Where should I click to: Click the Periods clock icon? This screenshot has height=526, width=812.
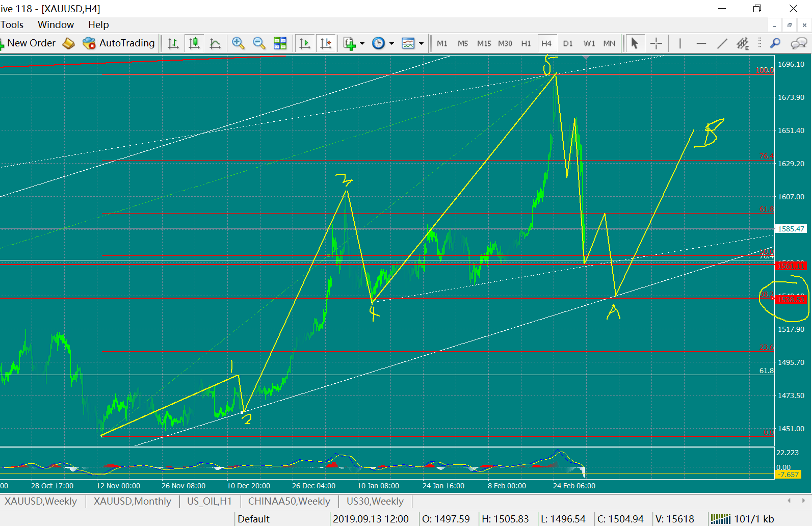(378, 43)
